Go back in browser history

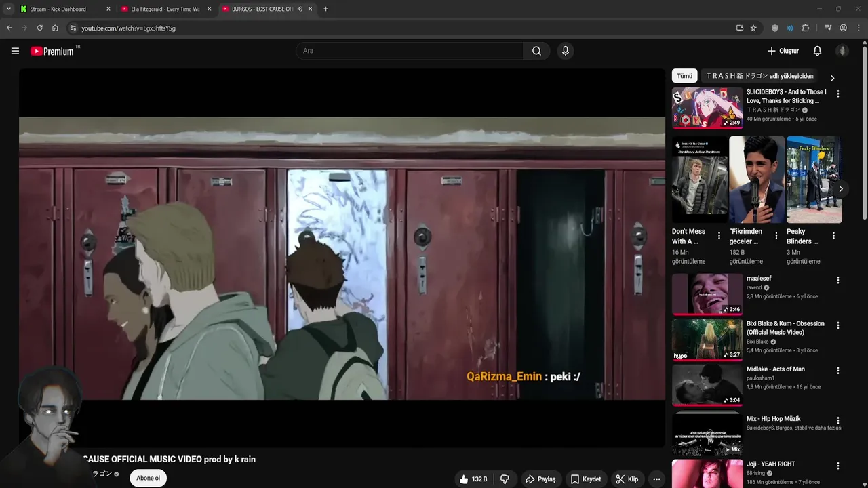9,28
